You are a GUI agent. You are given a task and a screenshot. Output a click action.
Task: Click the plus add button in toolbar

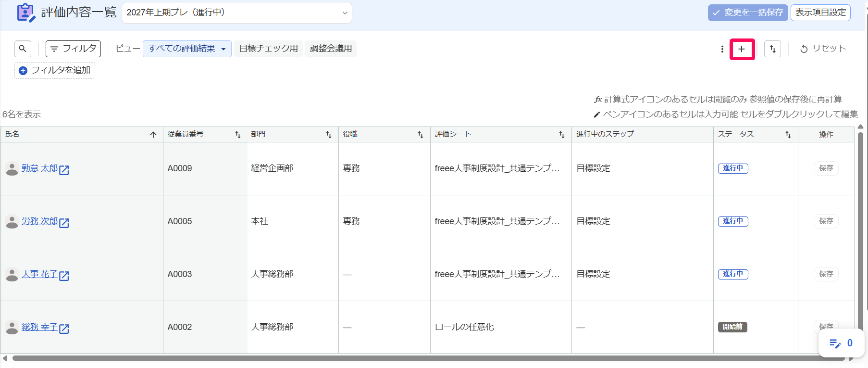pyautogui.click(x=742, y=49)
